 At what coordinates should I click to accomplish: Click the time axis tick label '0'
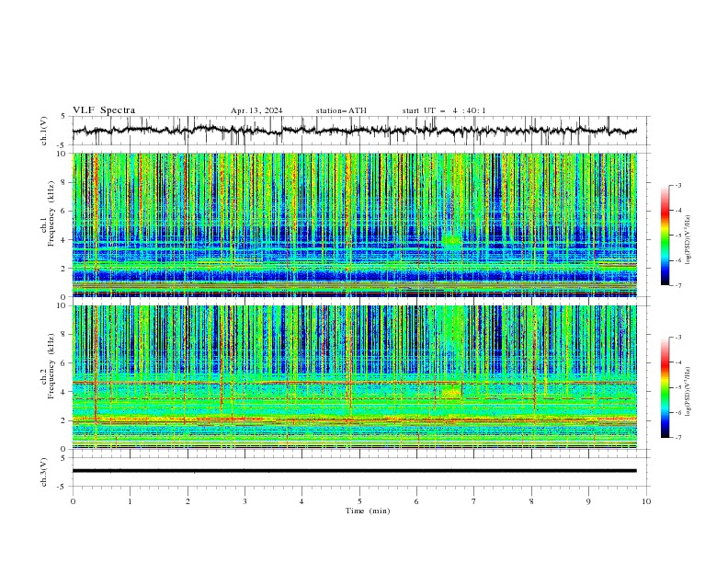click(73, 501)
